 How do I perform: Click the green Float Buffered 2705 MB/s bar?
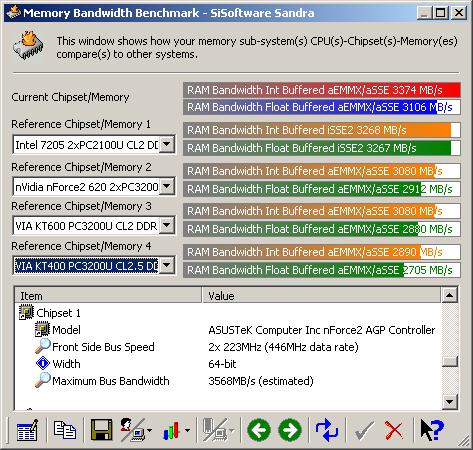coord(322,270)
